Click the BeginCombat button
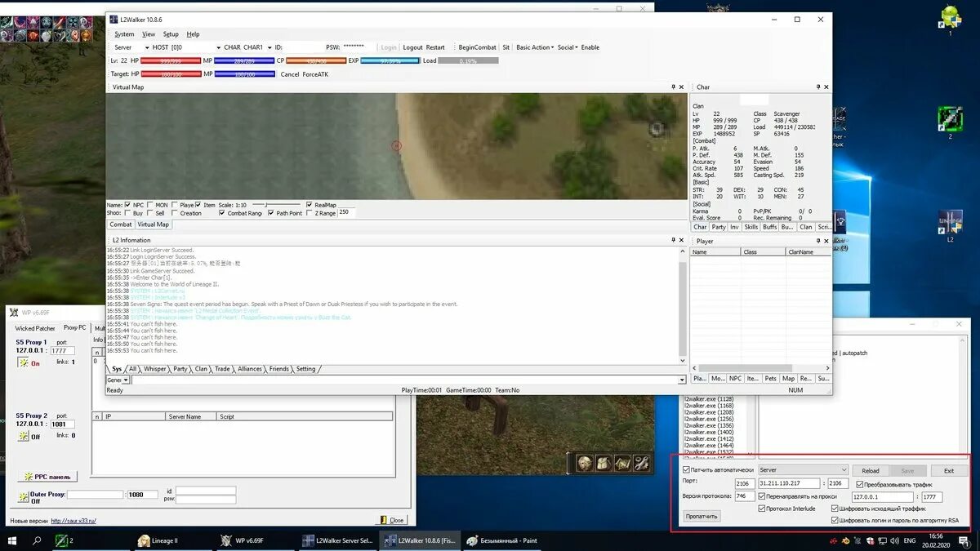This screenshot has width=980, height=551. point(477,47)
